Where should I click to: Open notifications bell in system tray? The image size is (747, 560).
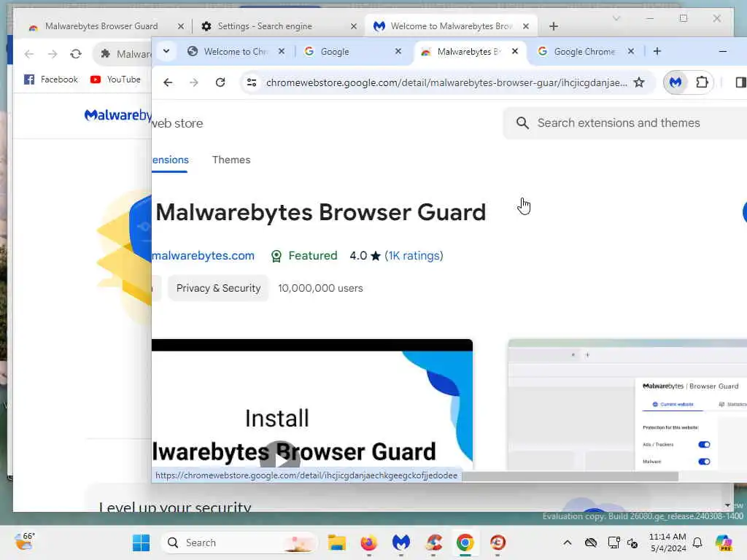coord(697,542)
